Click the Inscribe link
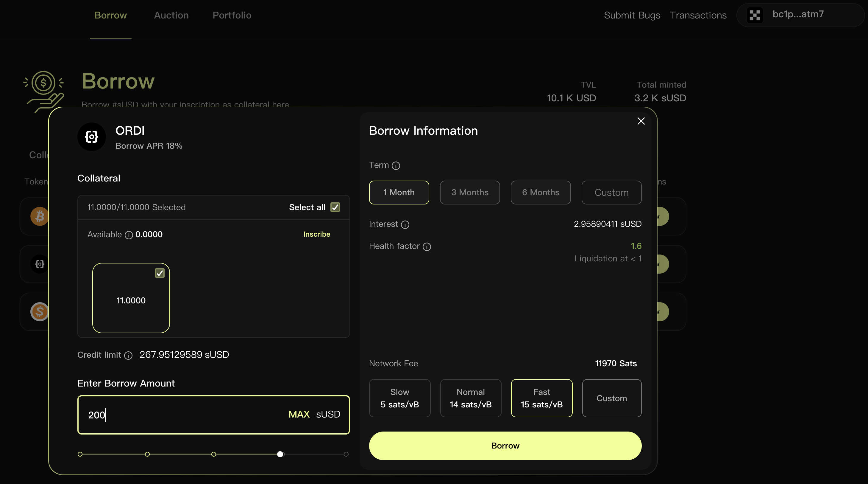 click(x=317, y=234)
